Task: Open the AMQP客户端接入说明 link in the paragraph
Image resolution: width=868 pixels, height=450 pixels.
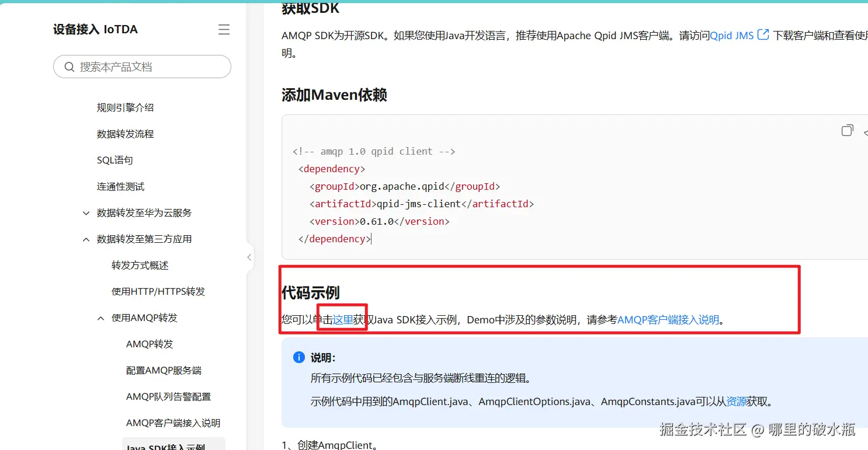Action: (668, 320)
